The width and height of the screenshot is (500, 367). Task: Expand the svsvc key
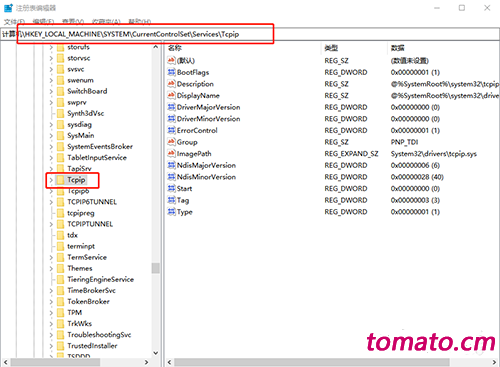click(51, 69)
